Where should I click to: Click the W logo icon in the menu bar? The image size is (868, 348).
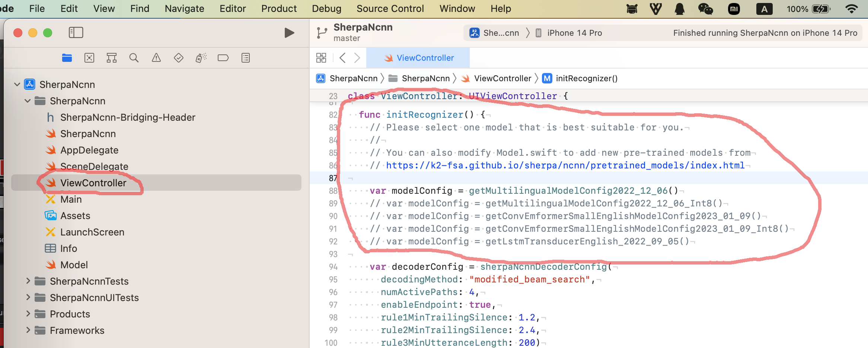coord(656,9)
